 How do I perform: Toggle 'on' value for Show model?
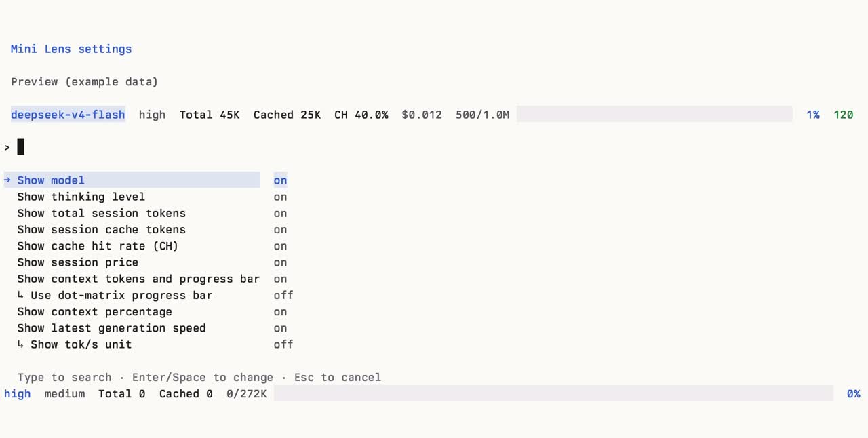tap(280, 180)
